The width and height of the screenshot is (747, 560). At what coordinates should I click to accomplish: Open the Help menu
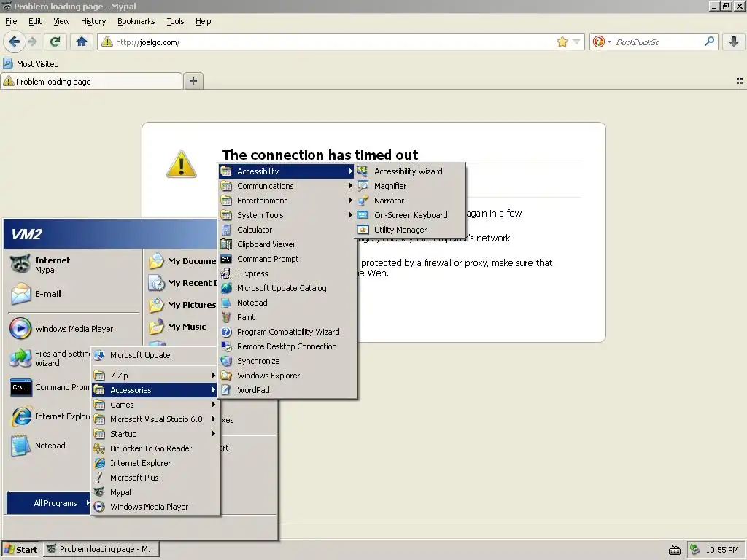(203, 21)
